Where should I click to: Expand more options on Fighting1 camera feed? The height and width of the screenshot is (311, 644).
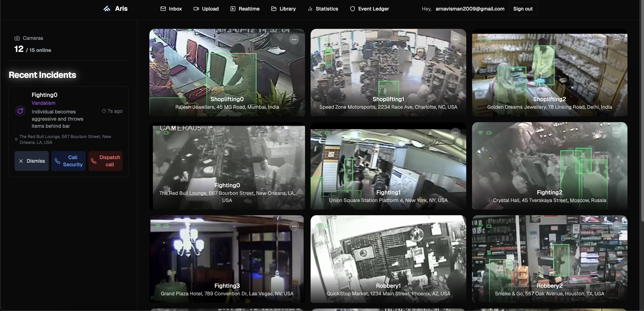pyautogui.click(x=455, y=133)
